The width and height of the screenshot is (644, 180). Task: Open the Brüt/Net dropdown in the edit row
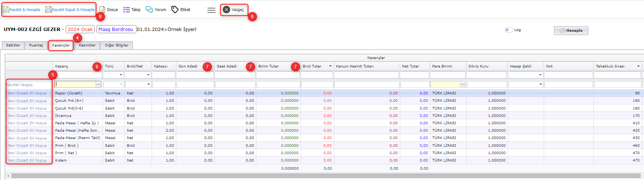coord(148,84)
